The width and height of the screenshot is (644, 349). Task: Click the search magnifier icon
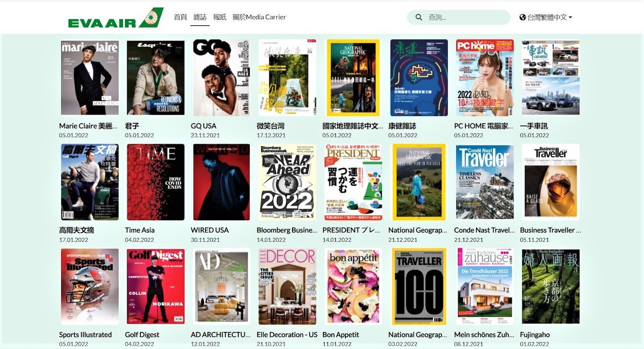click(419, 17)
